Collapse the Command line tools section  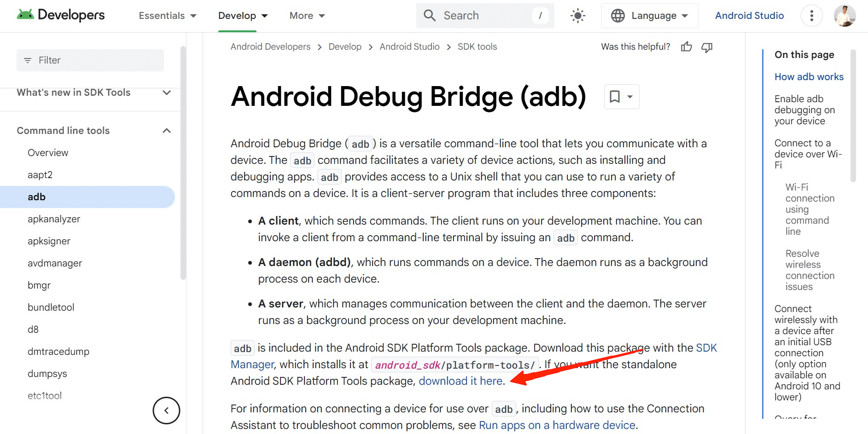point(166,130)
